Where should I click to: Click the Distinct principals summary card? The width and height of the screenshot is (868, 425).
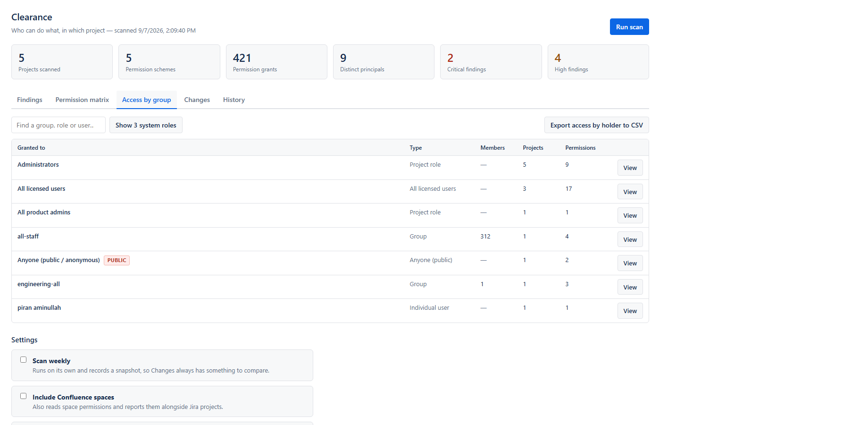coord(384,62)
